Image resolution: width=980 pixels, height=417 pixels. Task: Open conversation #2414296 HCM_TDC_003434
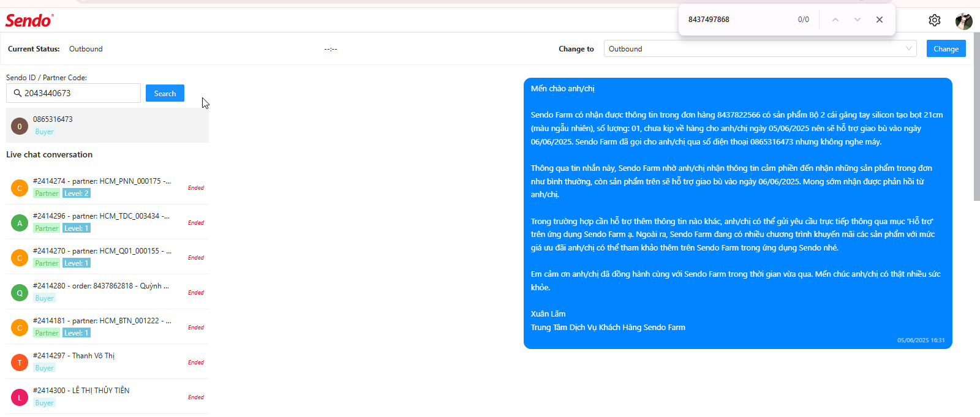click(107, 222)
